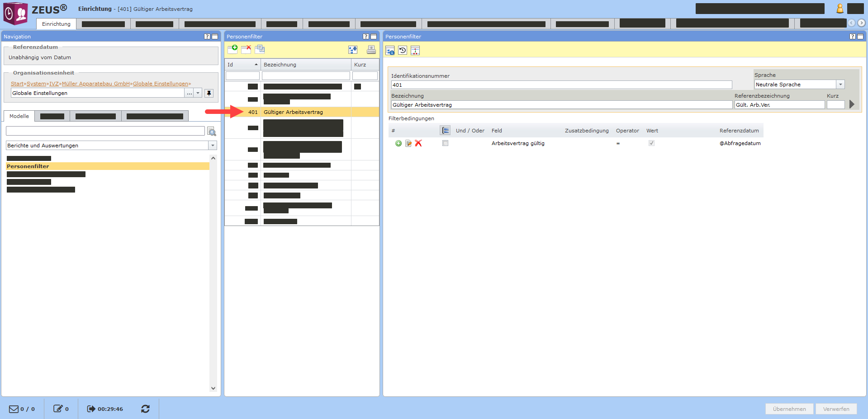Image resolution: width=868 pixels, height=419 pixels.
Task: Tick the checkbox in the filter condition row
Action: [445, 143]
